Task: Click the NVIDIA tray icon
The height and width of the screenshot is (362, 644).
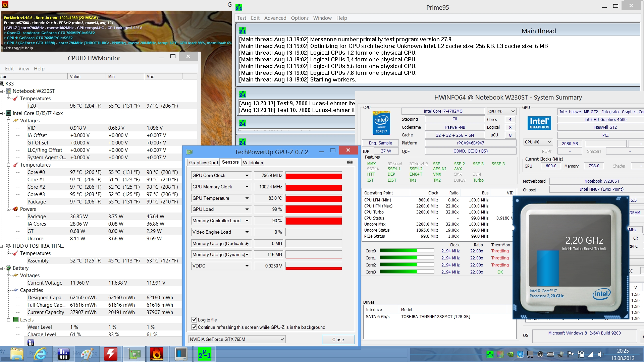Action: coord(510,354)
